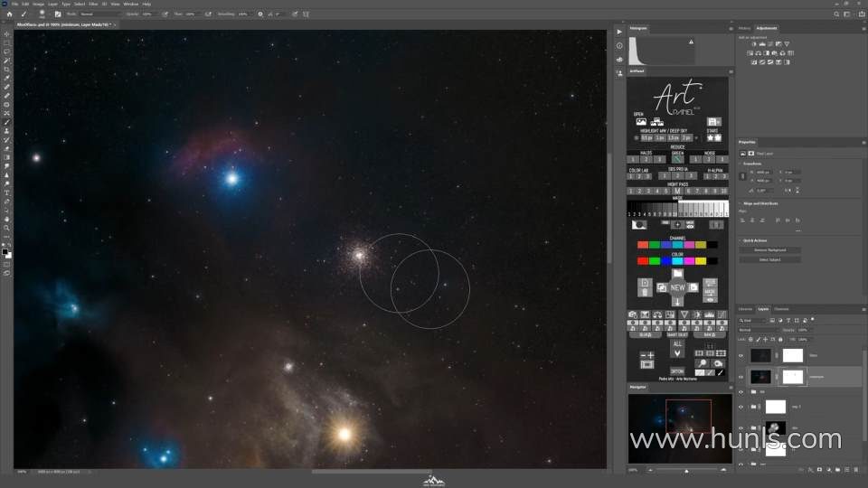
Task: Open the Window menu
Action: click(x=131, y=4)
